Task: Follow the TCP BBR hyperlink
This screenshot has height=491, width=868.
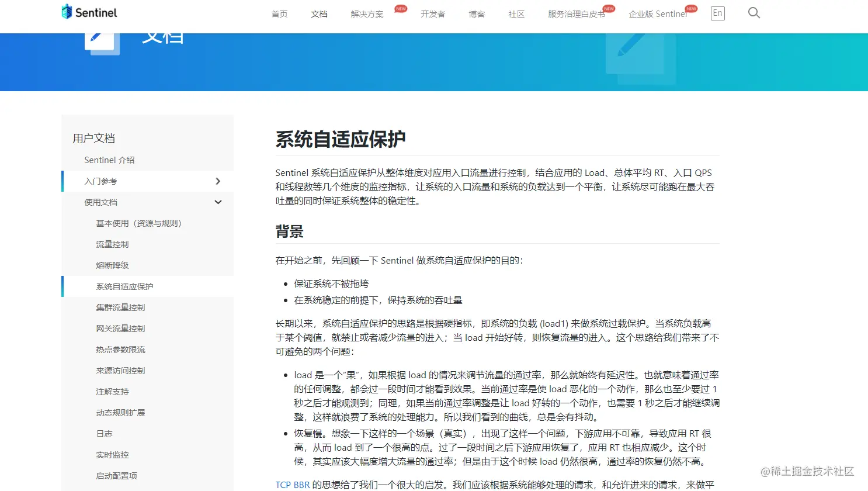Action: 293,485
